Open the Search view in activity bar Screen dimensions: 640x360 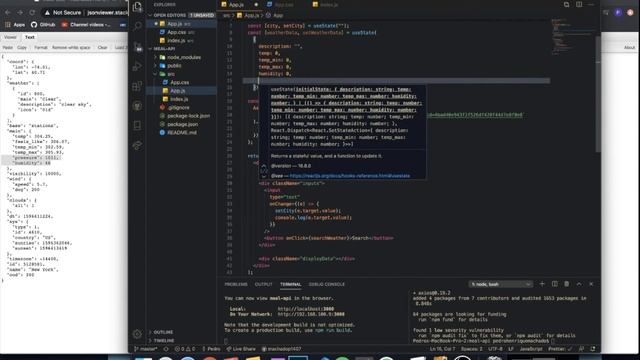pyautogui.click(x=138, y=26)
